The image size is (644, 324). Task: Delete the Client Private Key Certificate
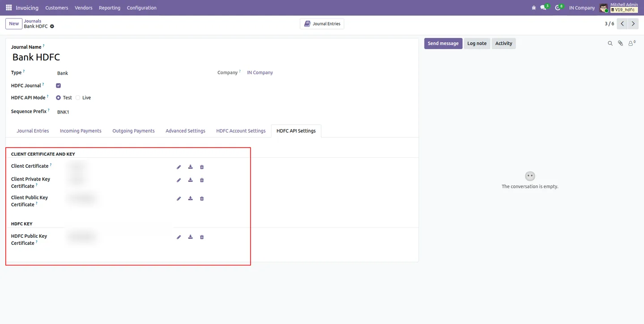pyautogui.click(x=202, y=180)
